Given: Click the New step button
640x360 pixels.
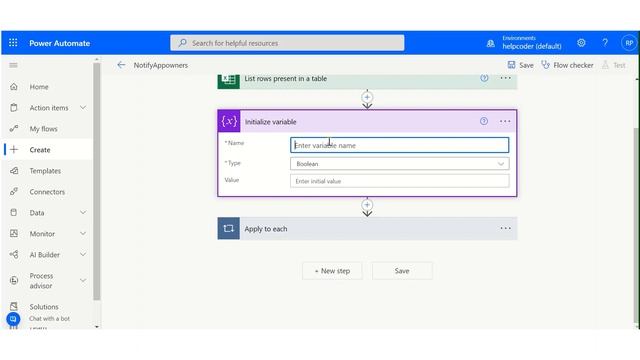Looking at the screenshot, I should pyautogui.click(x=332, y=271).
